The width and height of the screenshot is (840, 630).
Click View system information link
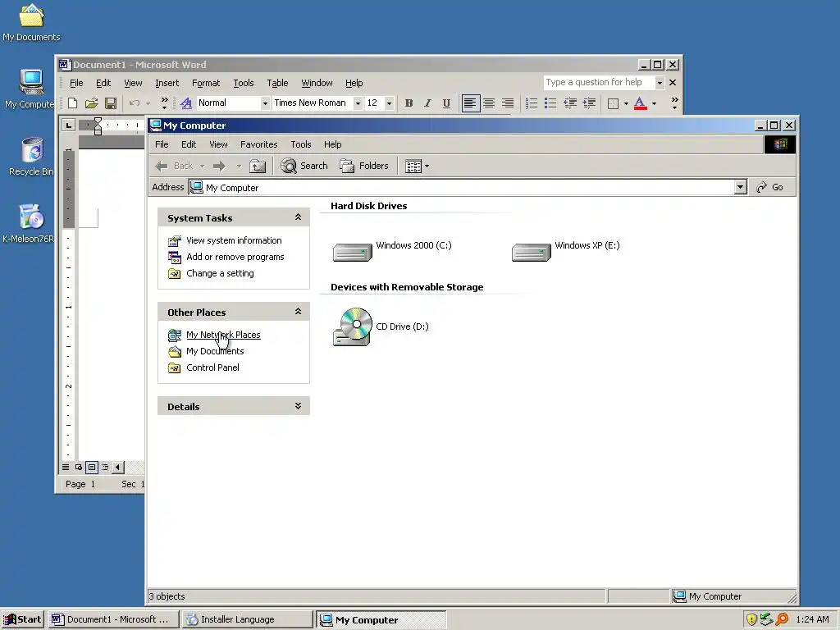click(234, 240)
